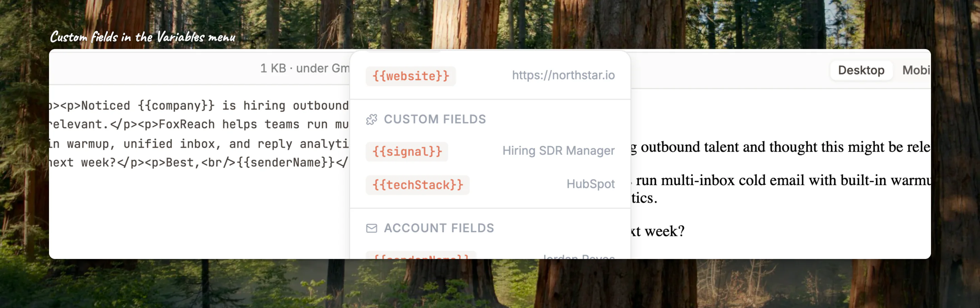Switch preview to the Mobile tab

pos(916,70)
